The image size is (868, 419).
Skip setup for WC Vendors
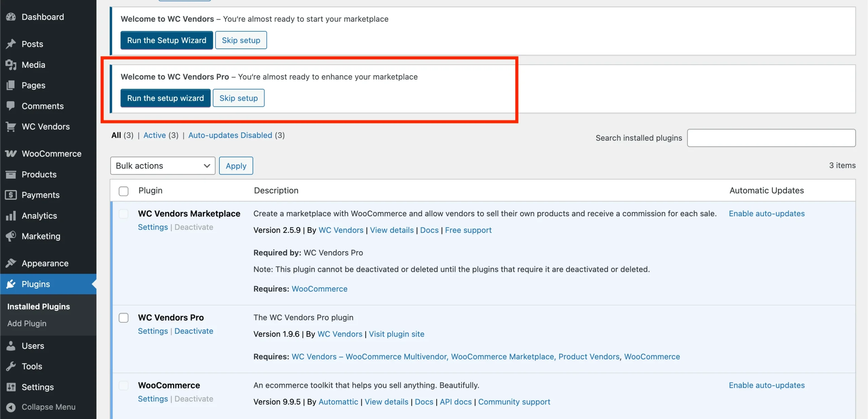click(x=241, y=40)
